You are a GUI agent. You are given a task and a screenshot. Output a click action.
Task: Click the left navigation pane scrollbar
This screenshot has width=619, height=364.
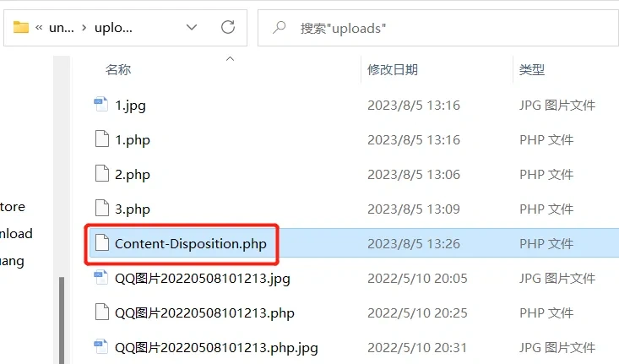click(x=62, y=320)
